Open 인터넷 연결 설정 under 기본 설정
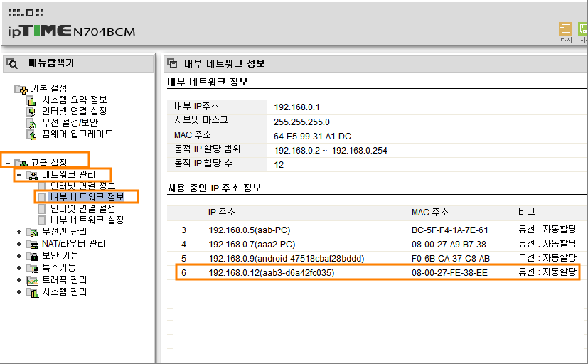Image resolution: width=588 pixels, height=364 pixels. point(74,111)
